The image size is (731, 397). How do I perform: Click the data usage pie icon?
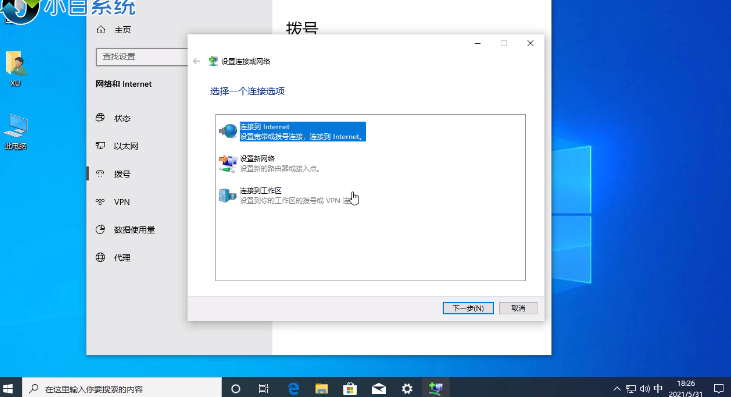[100, 230]
